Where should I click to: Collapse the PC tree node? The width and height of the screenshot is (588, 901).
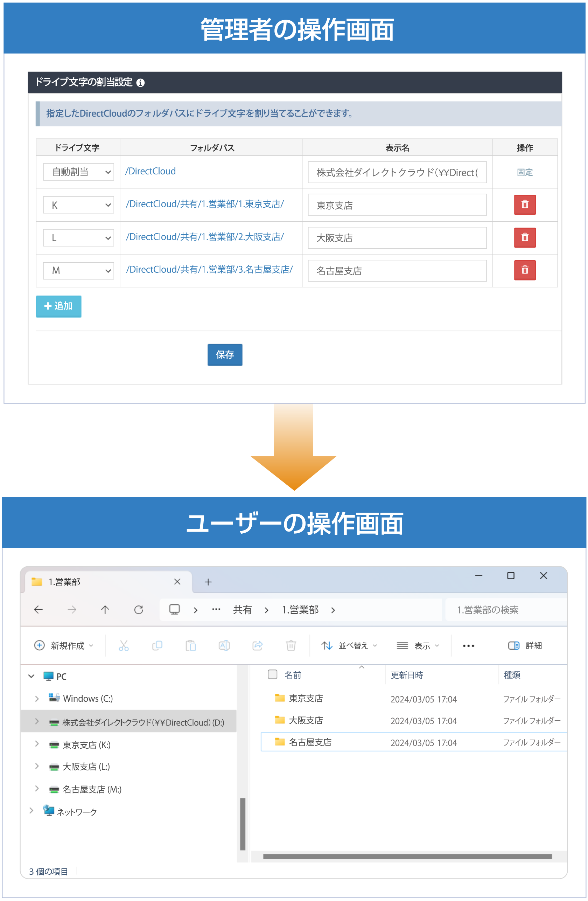(x=31, y=676)
